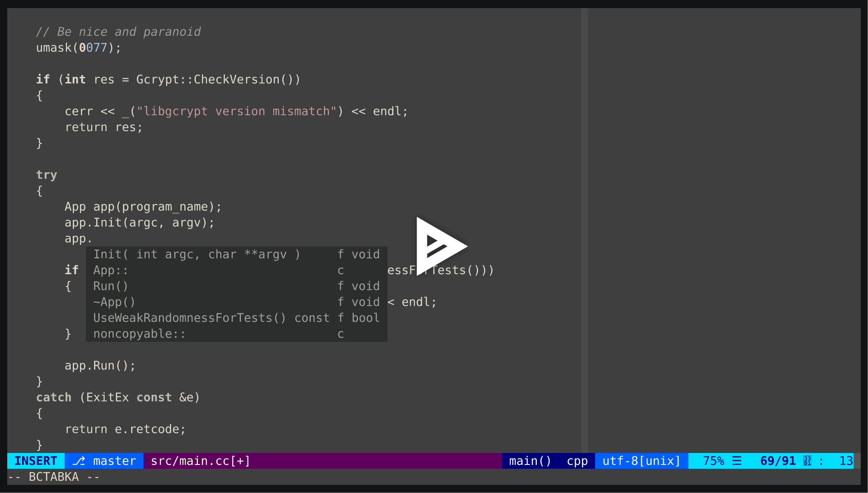Click the large play button overlay
The image size is (868, 493).
pos(441,246)
